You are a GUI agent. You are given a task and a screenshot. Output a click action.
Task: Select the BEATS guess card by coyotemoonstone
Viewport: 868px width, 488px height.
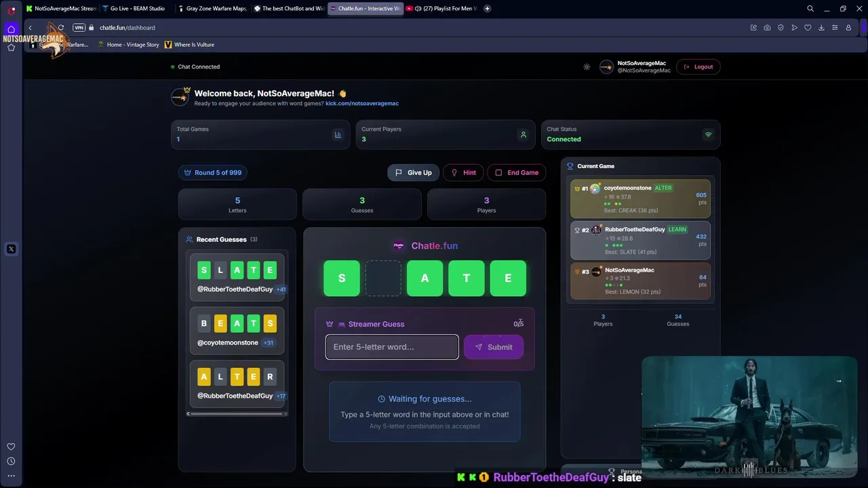point(237,331)
